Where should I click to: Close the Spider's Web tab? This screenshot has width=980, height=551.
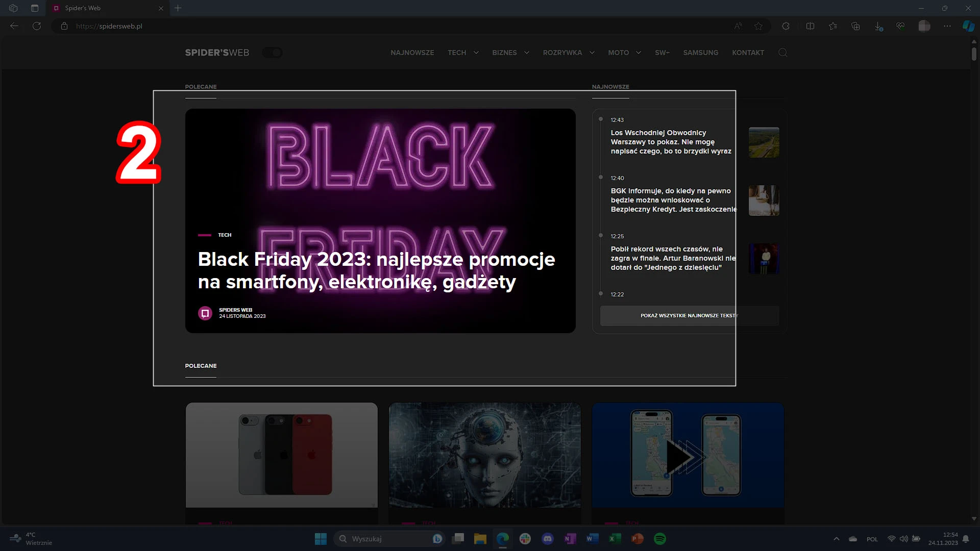(x=161, y=8)
